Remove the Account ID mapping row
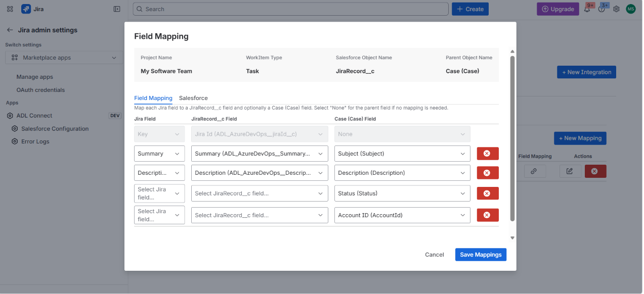644x294 pixels. (488, 215)
